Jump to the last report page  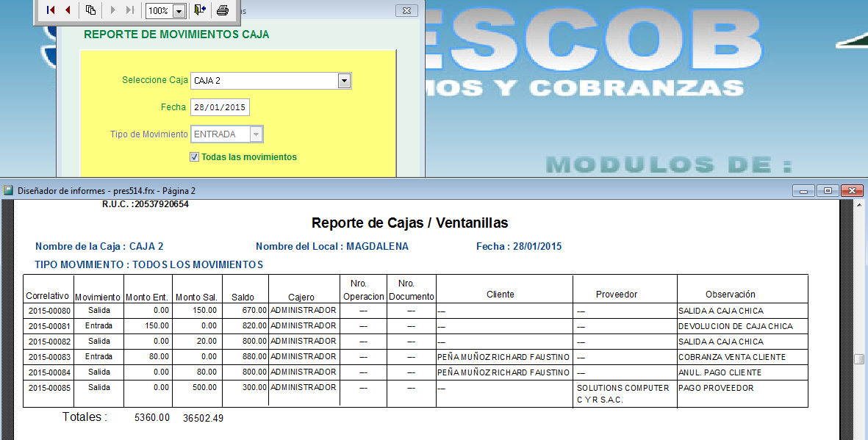tap(130, 10)
